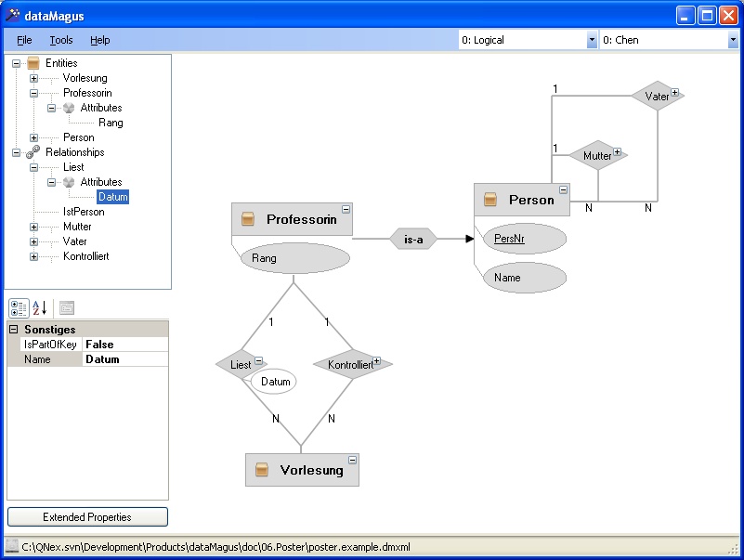This screenshot has height=560, width=744.
Task: Click the Entities folder icon in tree
Action: point(33,63)
